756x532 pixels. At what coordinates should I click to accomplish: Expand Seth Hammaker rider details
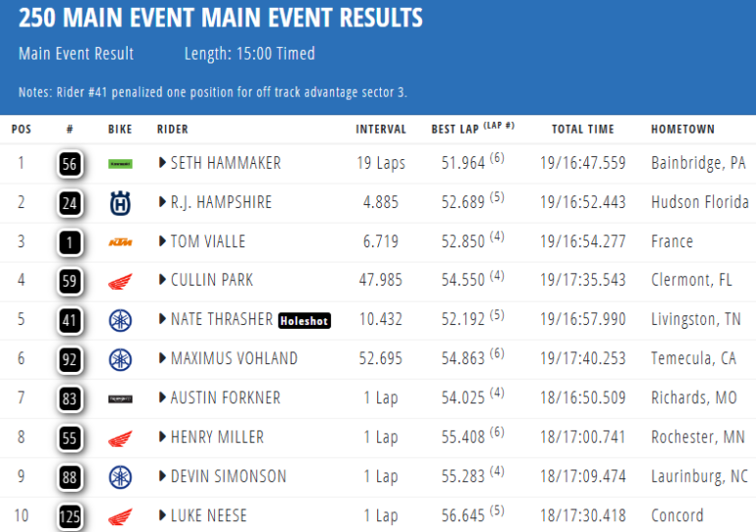point(162,163)
